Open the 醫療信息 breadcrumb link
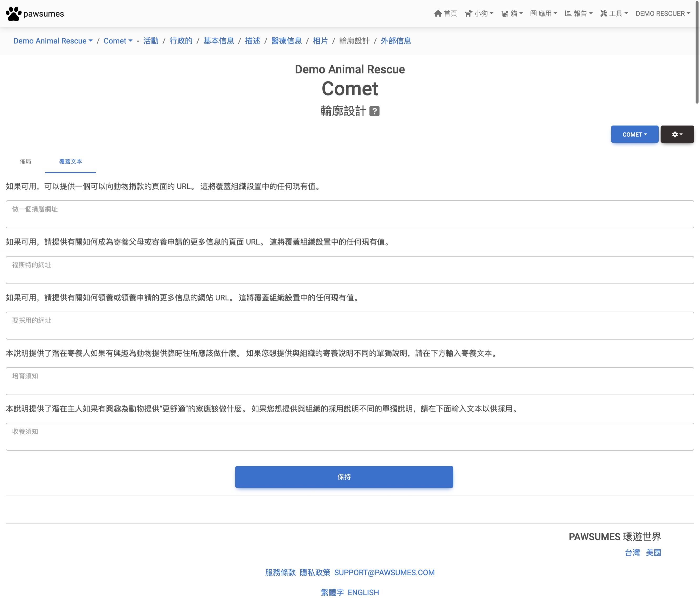Viewport: 700px width, 606px height. pos(286,41)
